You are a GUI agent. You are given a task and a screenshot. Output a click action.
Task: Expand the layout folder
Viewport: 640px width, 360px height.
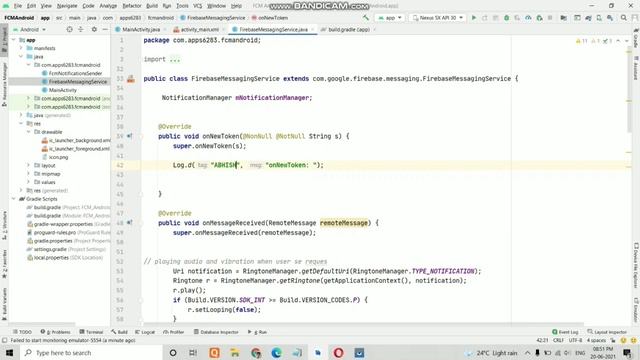(x=29, y=165)
